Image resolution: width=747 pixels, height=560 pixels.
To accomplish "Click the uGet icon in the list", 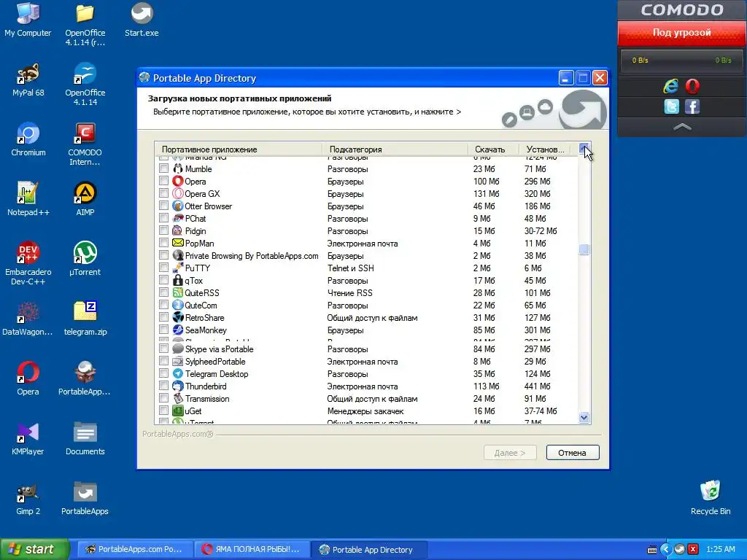I will 178,411.
